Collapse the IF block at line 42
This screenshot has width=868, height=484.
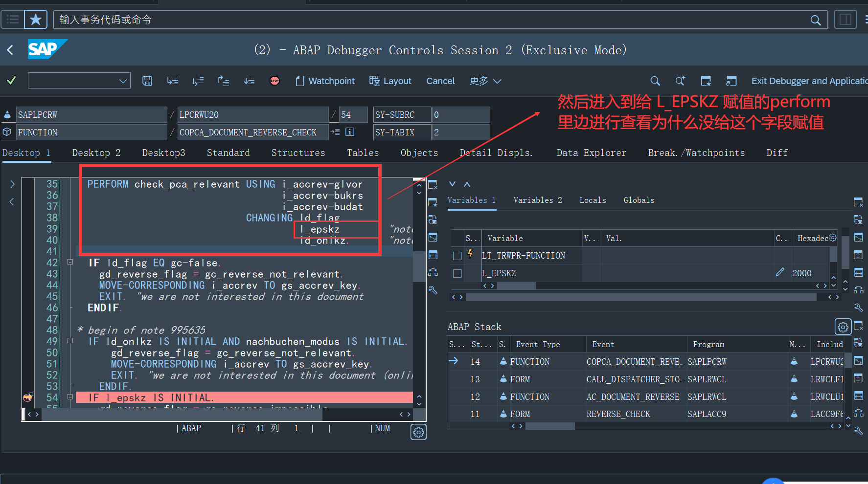coord(70,262)
